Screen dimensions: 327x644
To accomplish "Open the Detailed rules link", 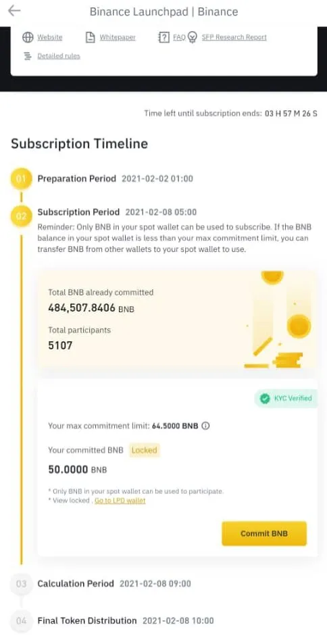I will [x=59, y=56].
